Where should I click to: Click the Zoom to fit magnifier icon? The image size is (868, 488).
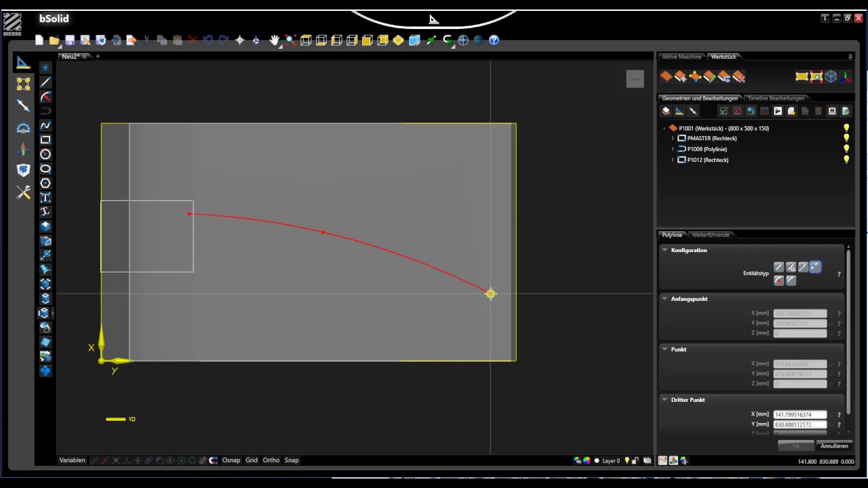coord(290,41)
